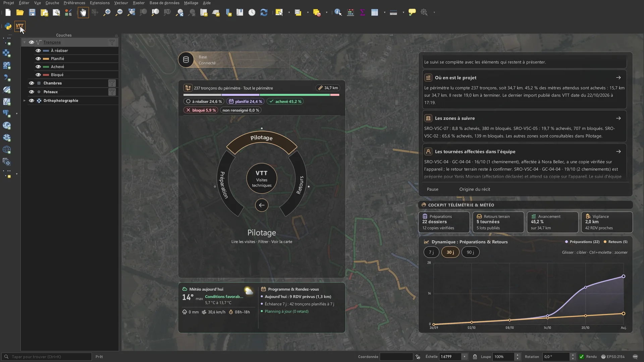Collapse the Tronçons layer tree
This screenshot has height=362, width=644.
coord(24,42)
